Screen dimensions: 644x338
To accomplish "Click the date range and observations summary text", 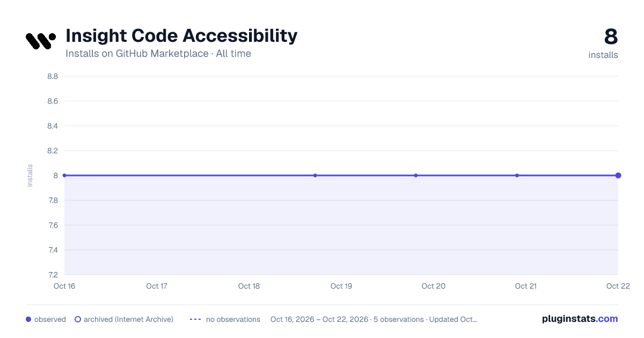I will tap(374, 319).
